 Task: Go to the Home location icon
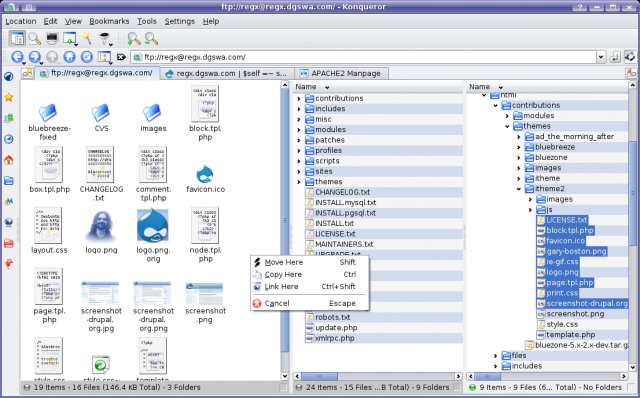(x=69, y=56)
